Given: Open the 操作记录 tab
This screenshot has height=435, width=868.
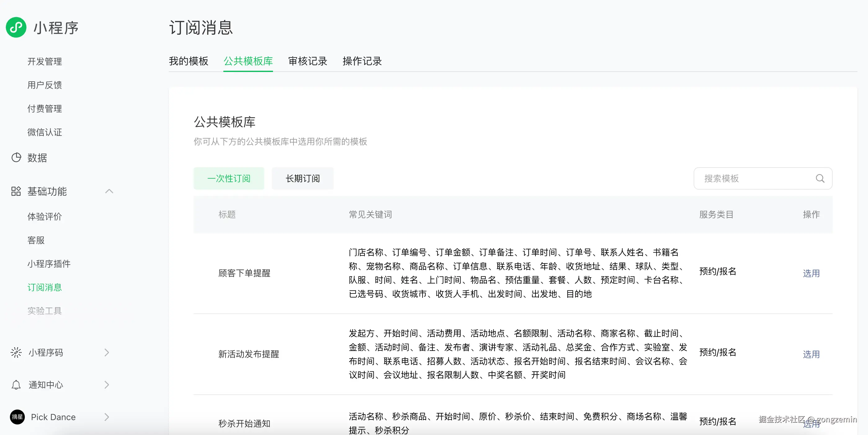Looking at the screenshot, I should (362, 61).
